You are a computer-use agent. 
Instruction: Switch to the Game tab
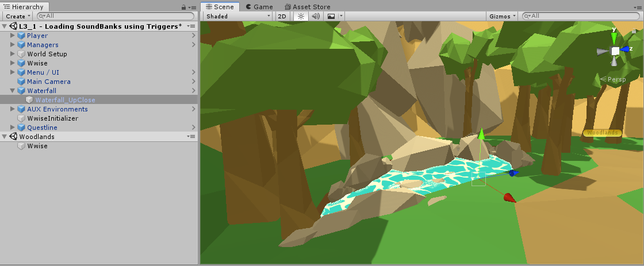(x=259, y=7)
